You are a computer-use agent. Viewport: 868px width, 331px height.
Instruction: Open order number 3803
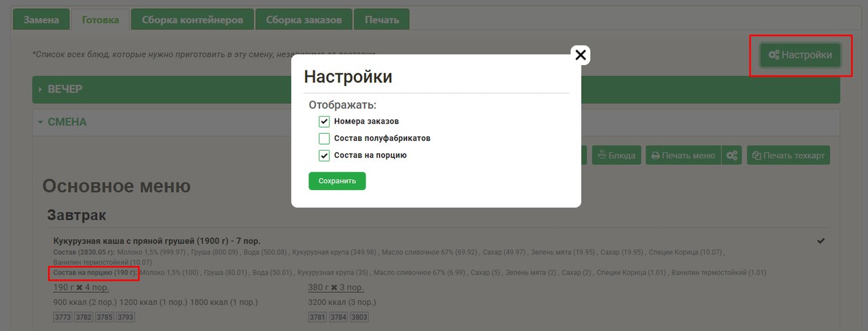tap(359, 317)
